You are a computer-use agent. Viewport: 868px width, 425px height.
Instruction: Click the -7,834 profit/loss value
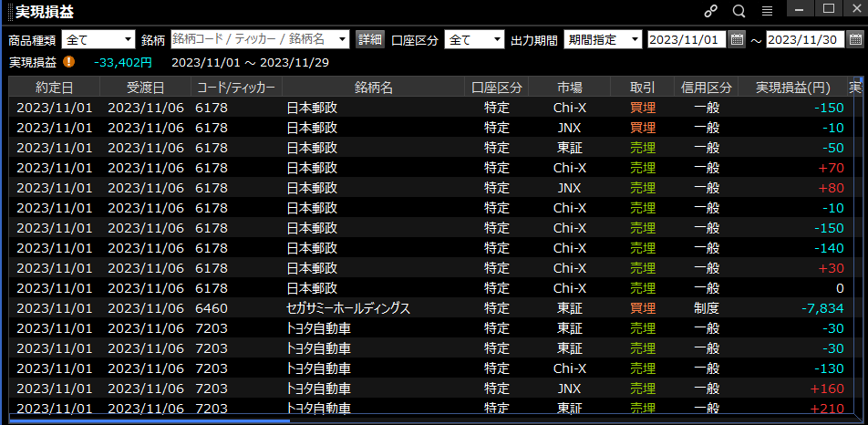[822, 308]
